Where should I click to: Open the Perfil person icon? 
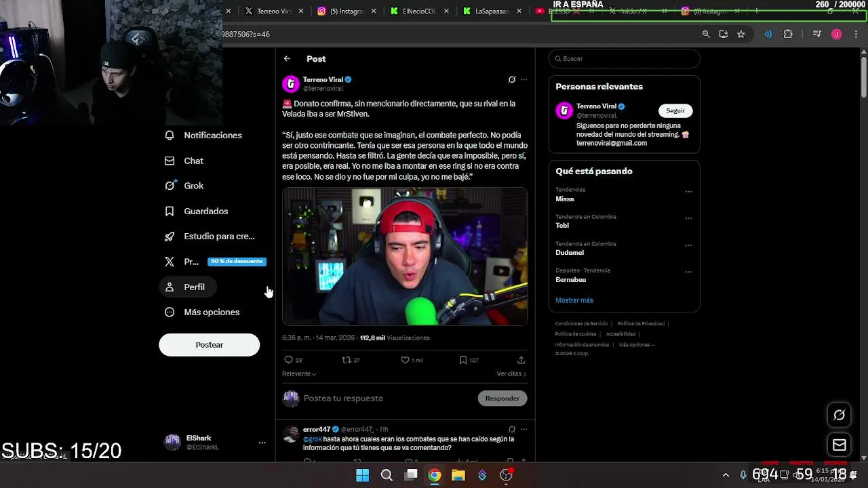[x=170, y=287]
